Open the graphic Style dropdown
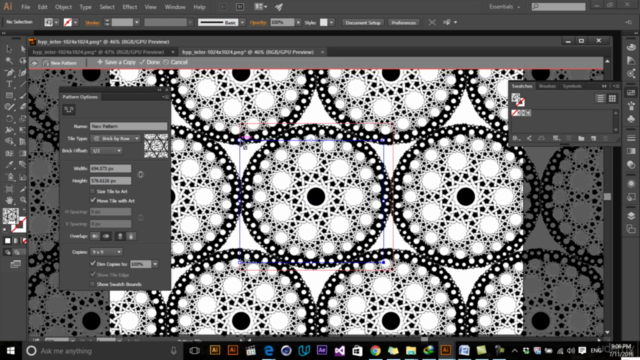The image size is (640, 360). click(x=331, y=22)
